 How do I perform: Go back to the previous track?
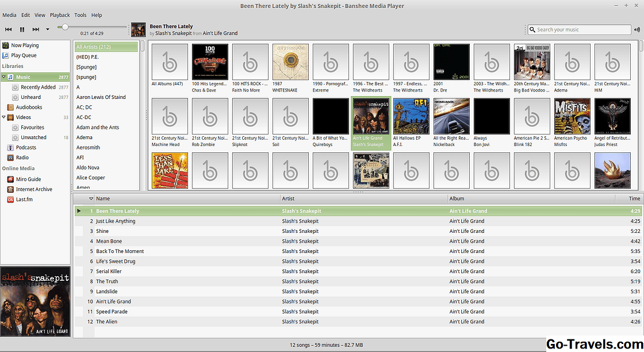click(9, 29)
